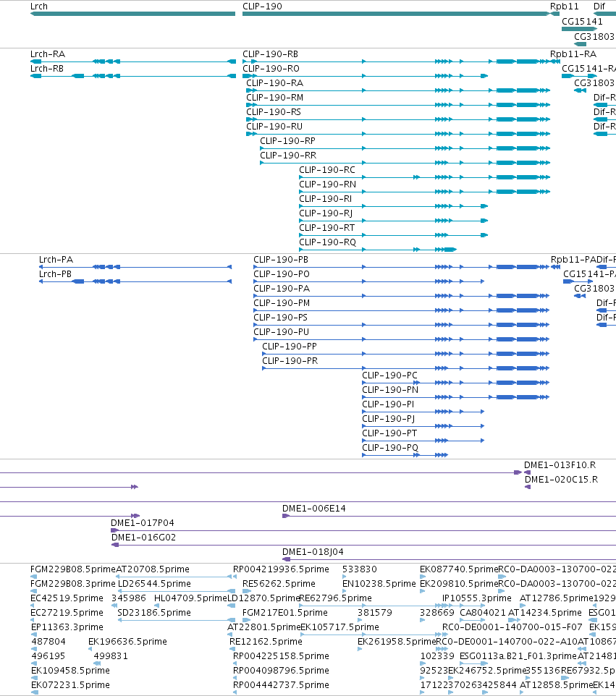Choose transcript CLIP-190-RS
The height and width of the screenshot is (696, 616).
point(274,112)
